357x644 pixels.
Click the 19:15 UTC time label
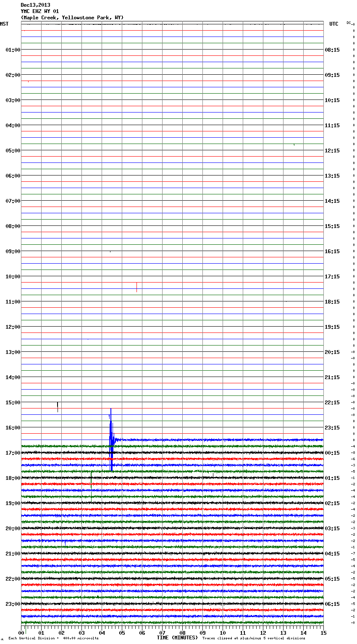pos(332,327)
